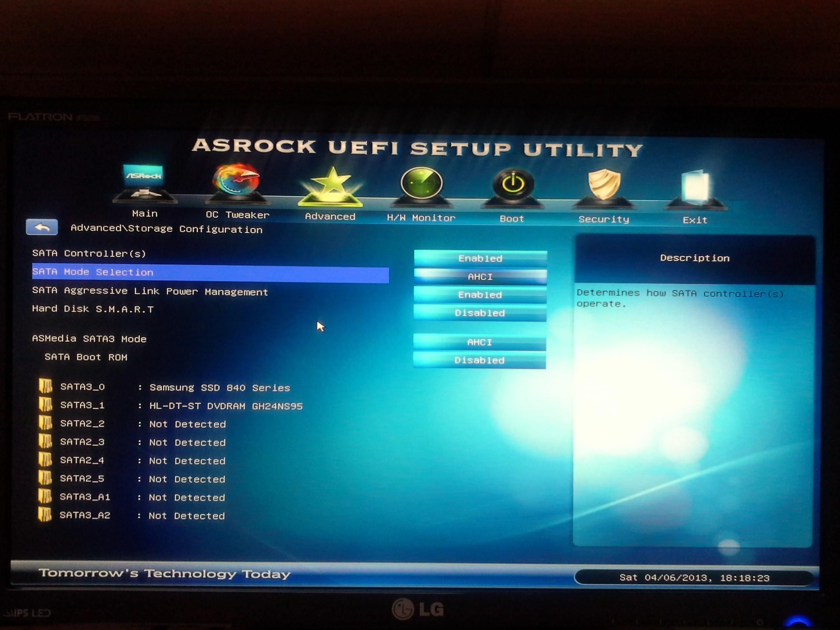This screenshot has height=630, width=840.
Task: Open the HL-DT-ST DVDRAM GH24NS95 entry
Action: point(226,406)
